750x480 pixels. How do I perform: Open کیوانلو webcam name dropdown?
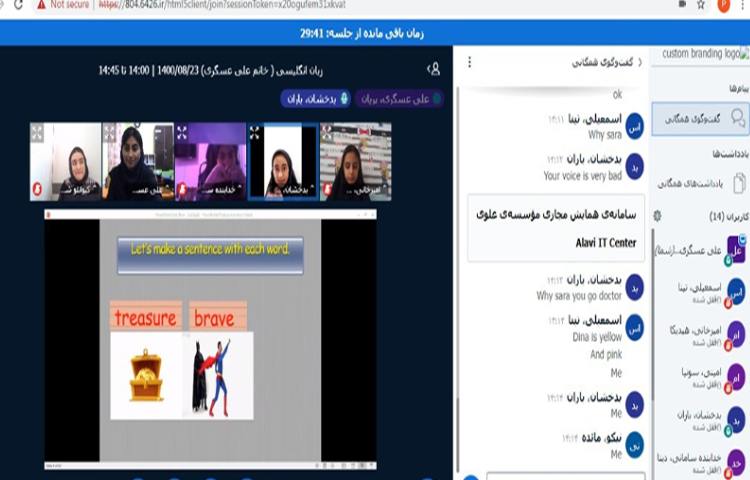click(x=79, y=190)
